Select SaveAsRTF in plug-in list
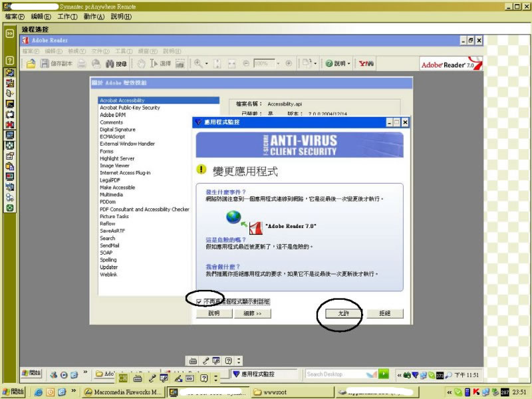Viewport: 532px width, 399px height. point(112,231)
